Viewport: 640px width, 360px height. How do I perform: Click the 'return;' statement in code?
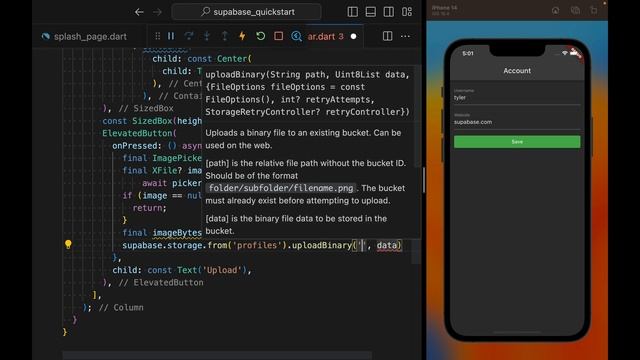(x=149, y=208)
